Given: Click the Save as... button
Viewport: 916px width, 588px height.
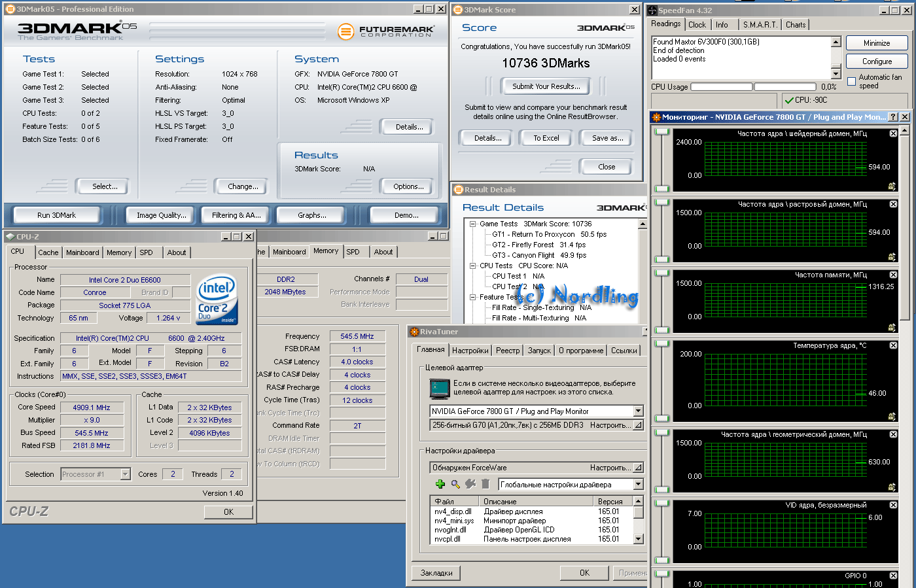Looking at the screenshot, I should (x=608, y=138).
